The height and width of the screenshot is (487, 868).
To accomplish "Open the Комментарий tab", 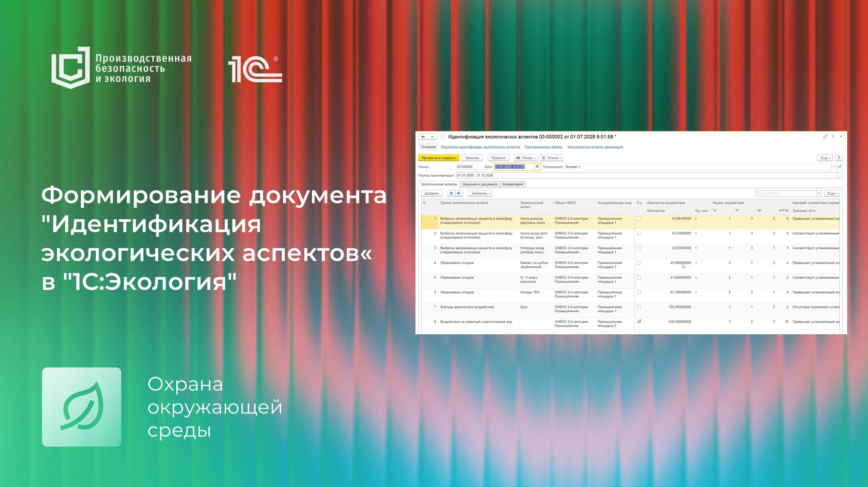I will click(x=512, y=184).
